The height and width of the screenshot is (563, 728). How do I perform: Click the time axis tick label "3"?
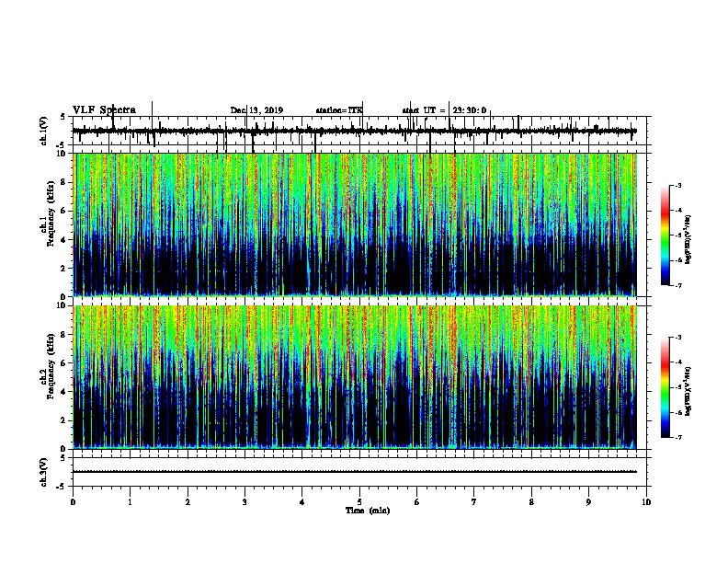[245, 502]
